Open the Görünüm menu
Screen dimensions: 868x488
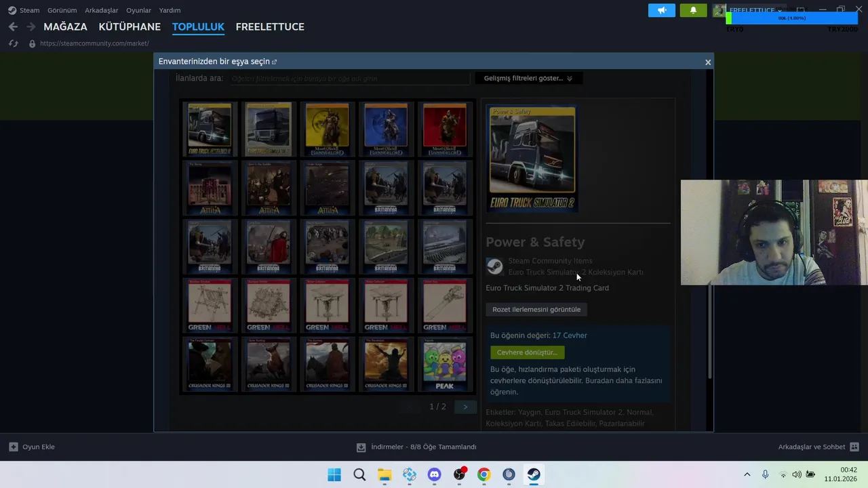[x=62, y=10]
